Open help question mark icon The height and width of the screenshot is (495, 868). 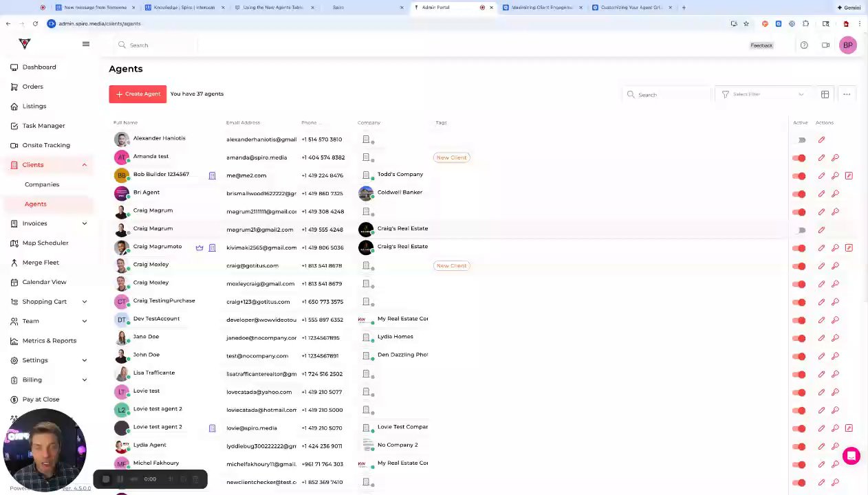(x=804, y=45)
